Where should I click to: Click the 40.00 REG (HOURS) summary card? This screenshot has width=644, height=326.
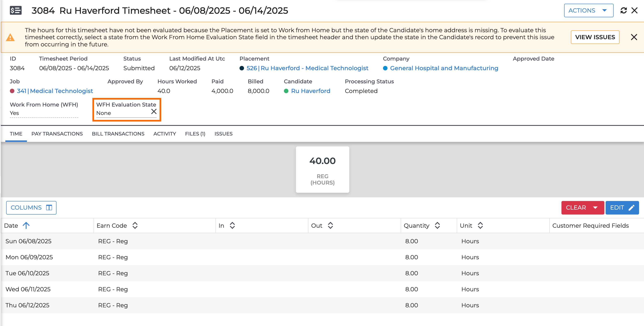[x=322, y=170]
